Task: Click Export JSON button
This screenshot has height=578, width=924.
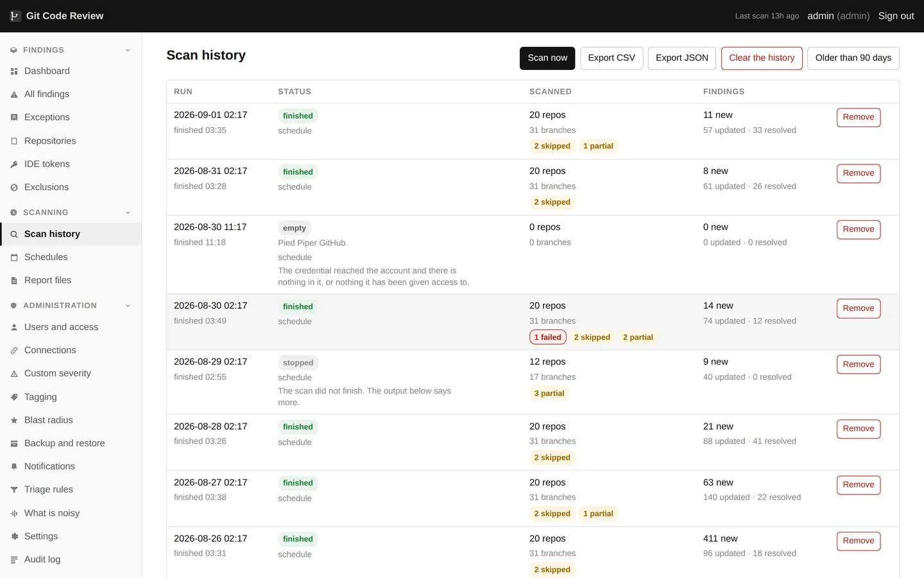Action: coord(682,58)
